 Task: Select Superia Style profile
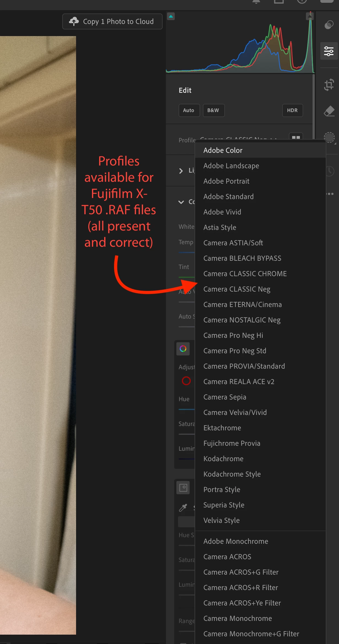pos(260,505)
